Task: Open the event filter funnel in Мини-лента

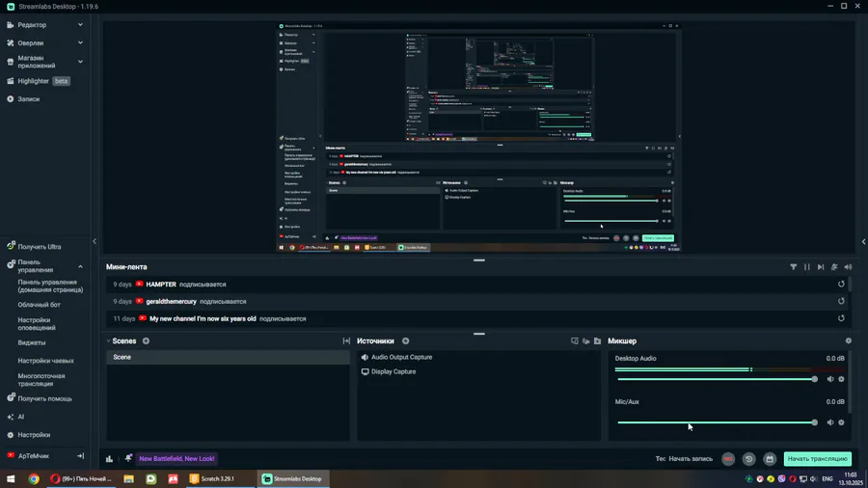Action: coord(794,267)
